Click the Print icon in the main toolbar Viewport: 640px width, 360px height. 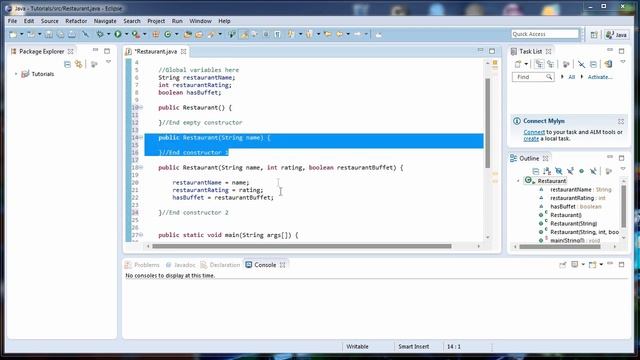[72, 35]
